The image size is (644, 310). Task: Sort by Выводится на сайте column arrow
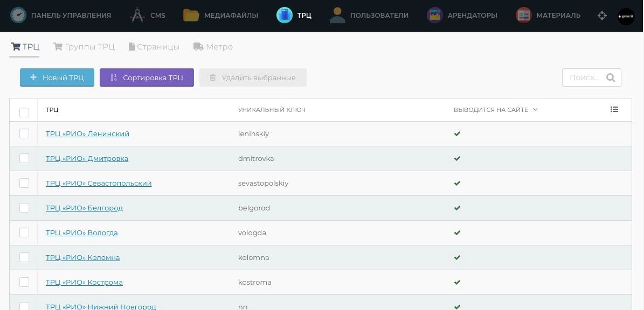point(535,110)
